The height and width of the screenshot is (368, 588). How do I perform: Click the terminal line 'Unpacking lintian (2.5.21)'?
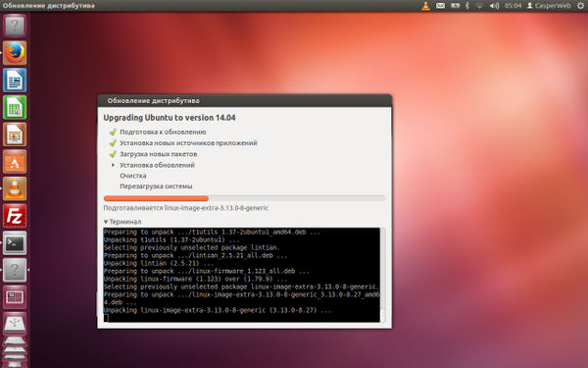159,263
